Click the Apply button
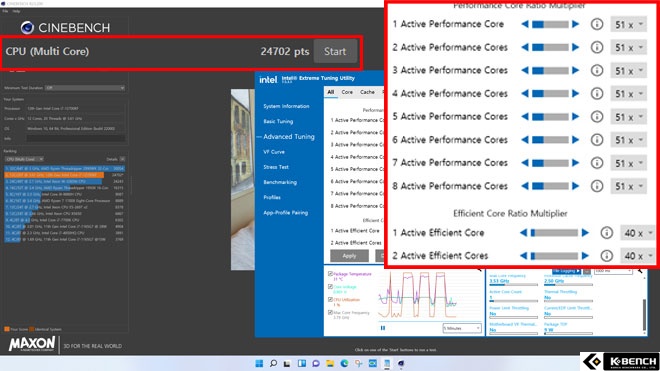Image resolution: width=660 pixels, height=371 pixels. tap(349, 256)
